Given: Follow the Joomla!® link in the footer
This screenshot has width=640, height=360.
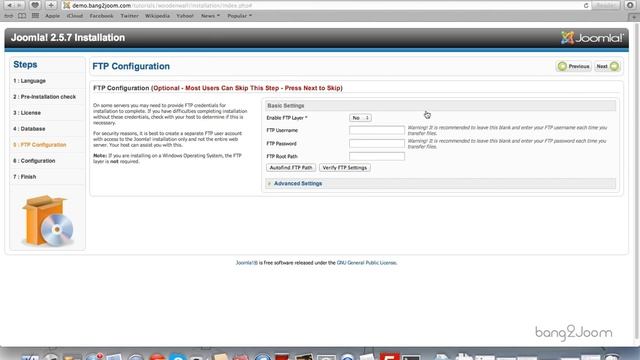Looking at the screenshot, I should [x=247, y=263].
